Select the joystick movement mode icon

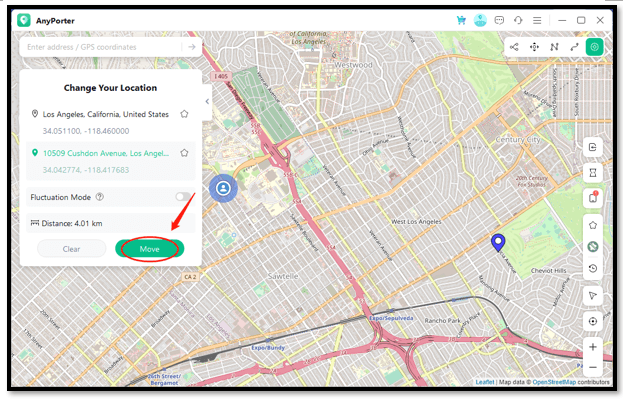point(534,47)
